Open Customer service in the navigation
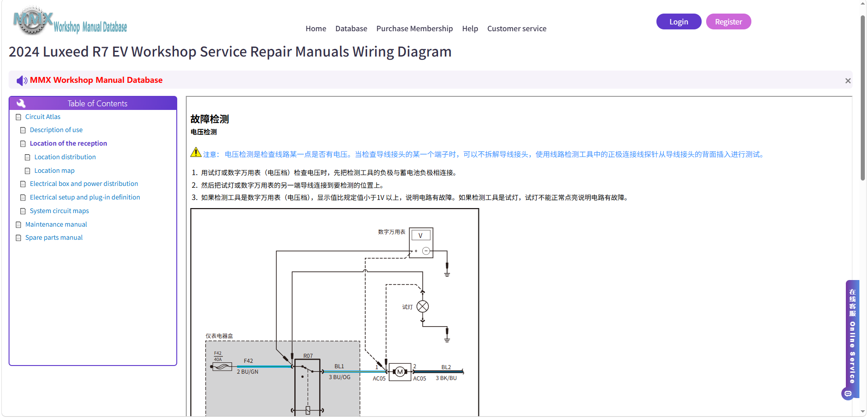The height and width of the screenshot is (418, 868). 517,28
